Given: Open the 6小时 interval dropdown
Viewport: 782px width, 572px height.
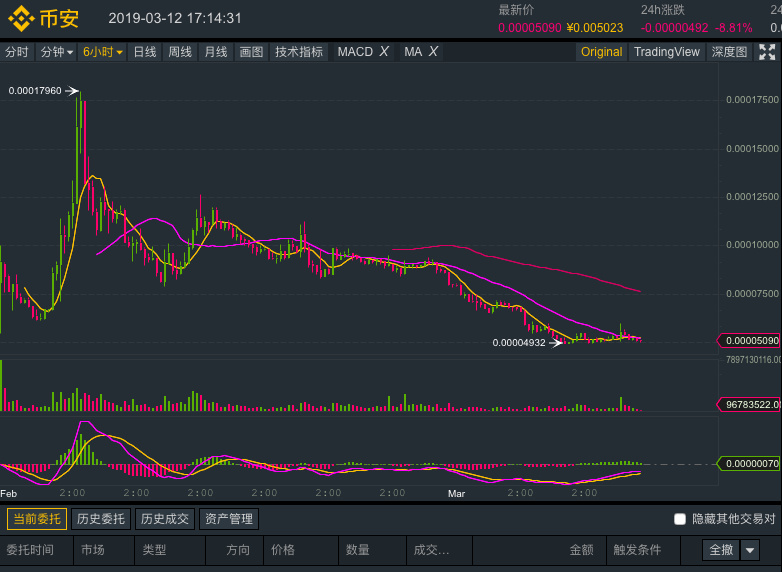Looking at the screenshot, I should click(x=102, y=52).
